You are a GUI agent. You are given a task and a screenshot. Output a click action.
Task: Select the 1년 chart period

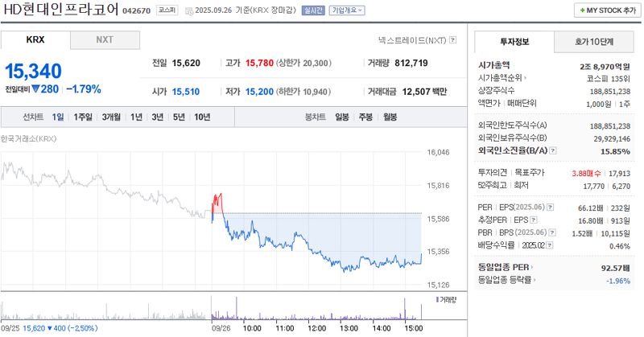coord(136,117)
